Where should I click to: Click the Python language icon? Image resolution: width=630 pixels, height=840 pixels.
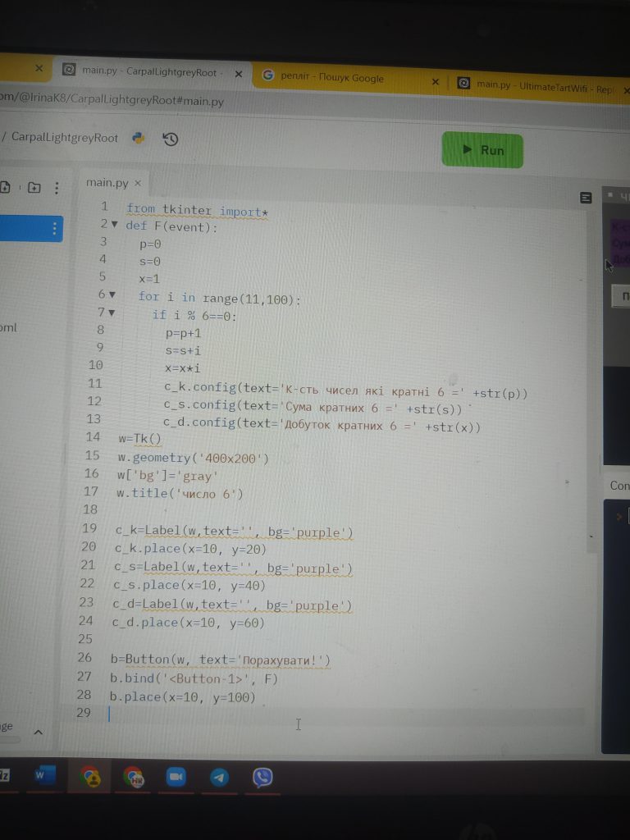tap(139, 138)
